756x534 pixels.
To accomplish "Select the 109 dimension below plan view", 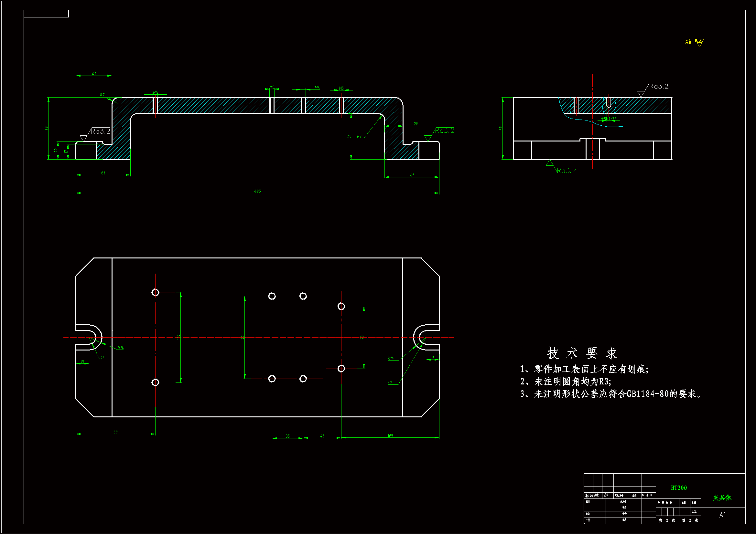I will pyautogui.click(x=390, y=435).
